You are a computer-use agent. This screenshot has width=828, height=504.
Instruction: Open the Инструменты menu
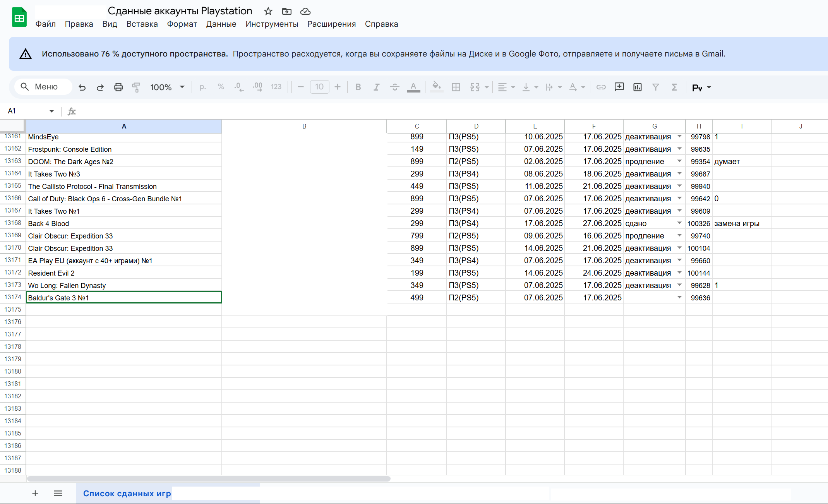(x=272, y=24)
